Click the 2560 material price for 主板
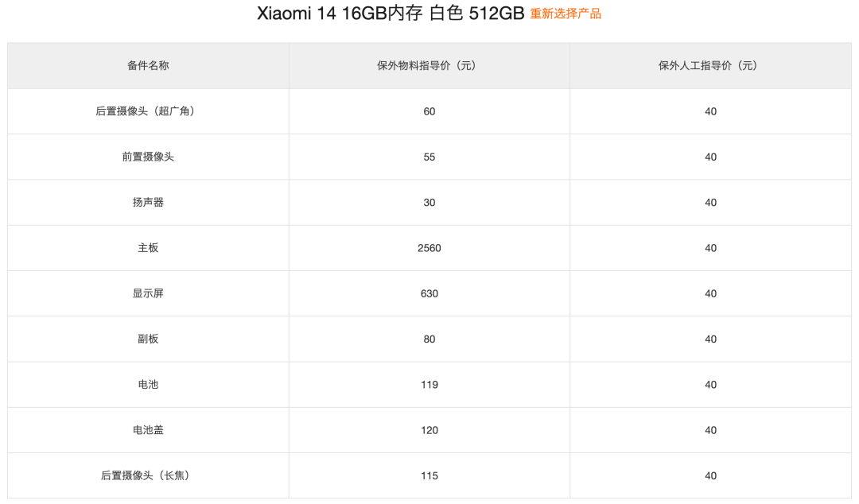This screenshot has width=859, height=504. [429, 248]
